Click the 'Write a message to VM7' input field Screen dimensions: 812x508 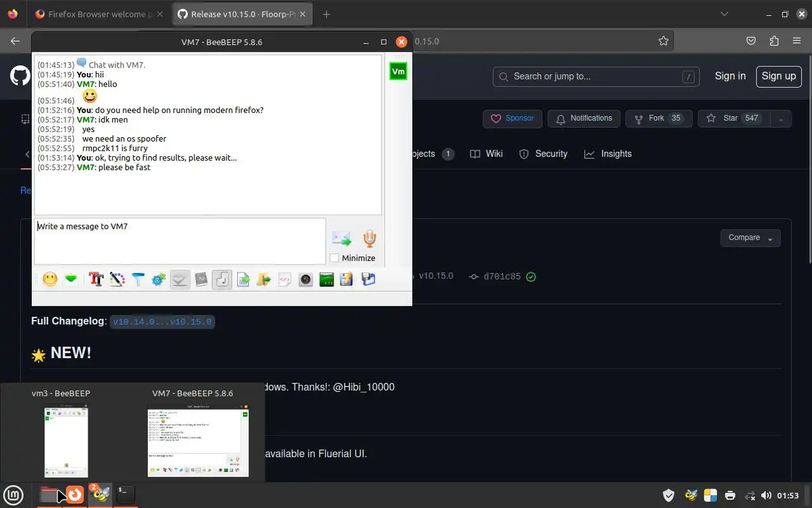[x=180, y=241]
